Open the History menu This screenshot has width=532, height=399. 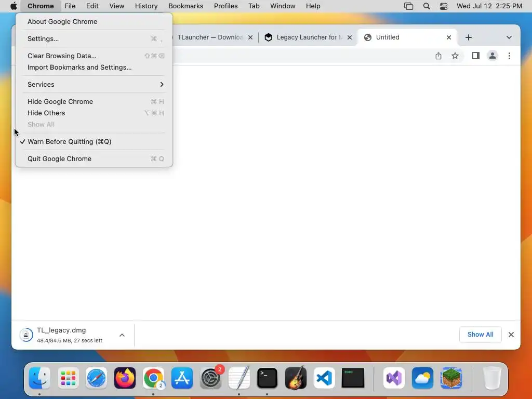[146, 6]
